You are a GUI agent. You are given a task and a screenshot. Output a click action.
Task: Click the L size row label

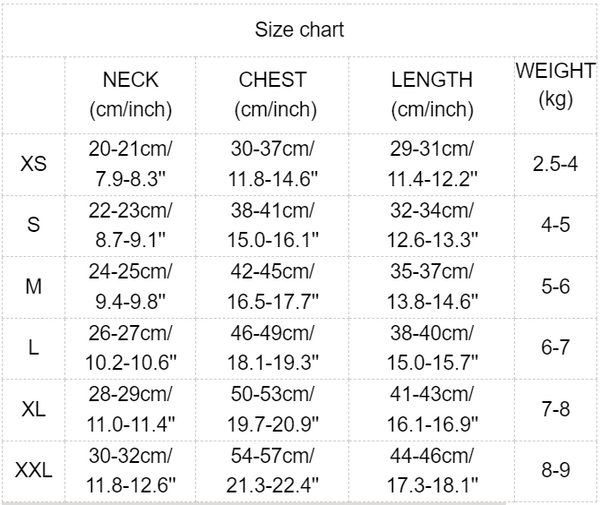pyautogui.click(x=33, y=348)
